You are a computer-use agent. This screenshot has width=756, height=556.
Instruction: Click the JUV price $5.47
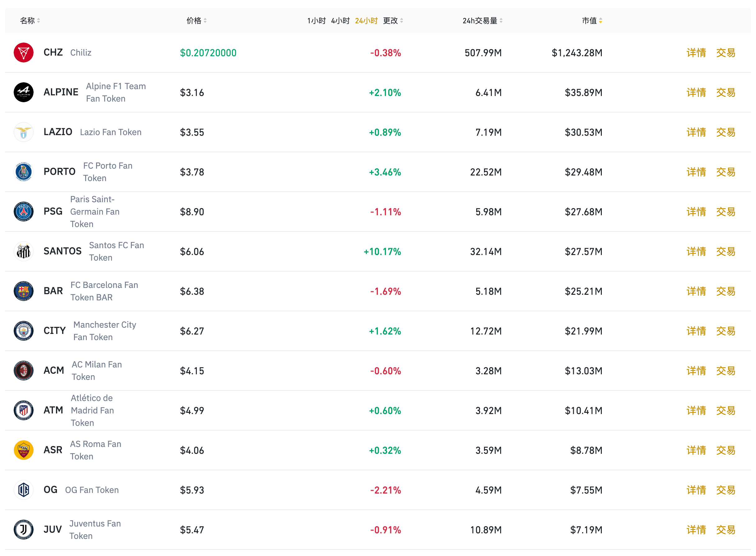(x=192, y=530)
